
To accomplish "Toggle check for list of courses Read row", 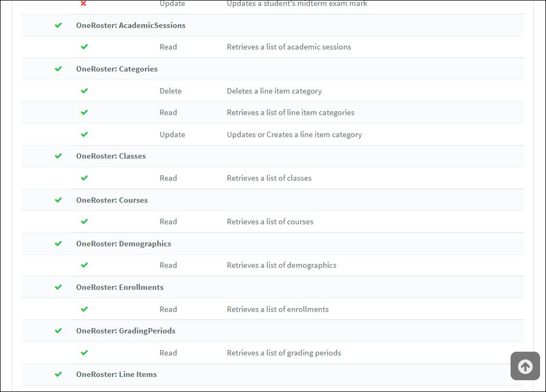I will point(84,221).
